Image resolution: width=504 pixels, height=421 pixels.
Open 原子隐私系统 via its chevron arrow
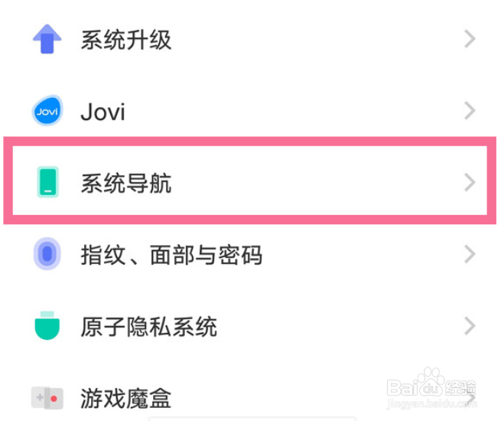coord(470,326)
